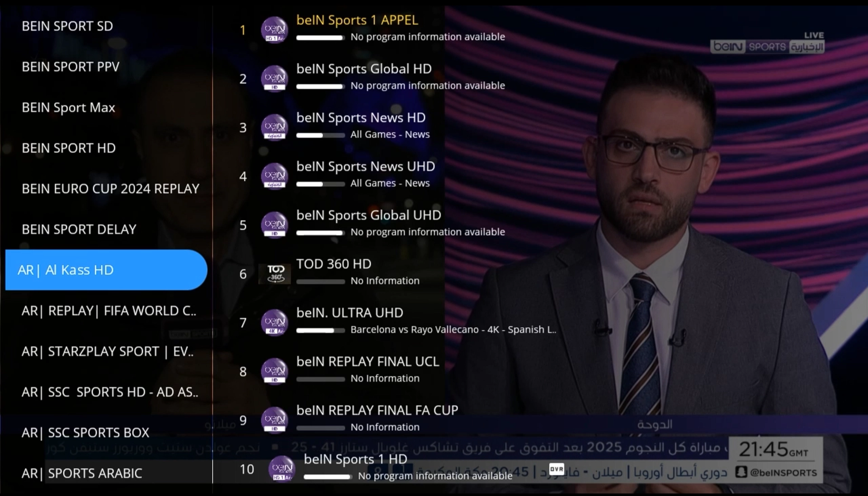This screenshot has height=496, width=868.
Task: Choose beIN REPLAY FINAL FA CUP title
Action: [x=377, y=410]
